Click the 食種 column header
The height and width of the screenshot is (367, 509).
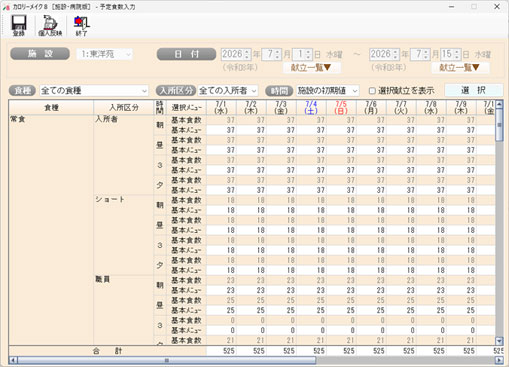(x=51, y=107)
